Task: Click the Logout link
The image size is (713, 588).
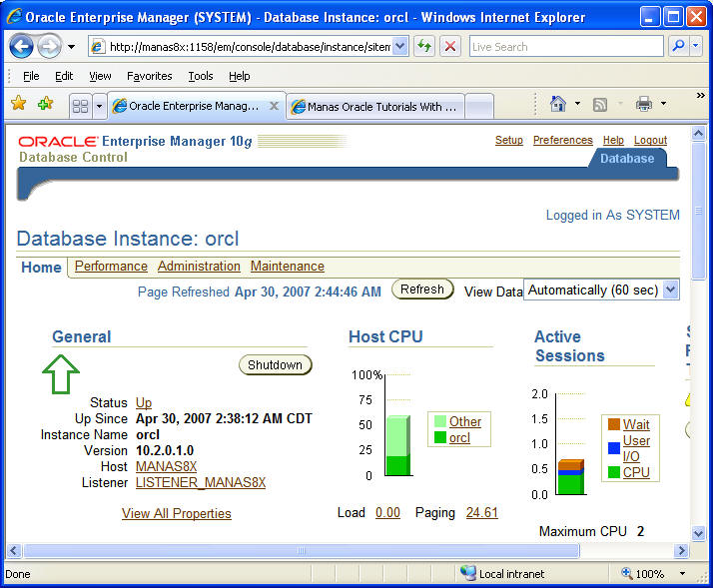Action: click(x=650, y=140)
